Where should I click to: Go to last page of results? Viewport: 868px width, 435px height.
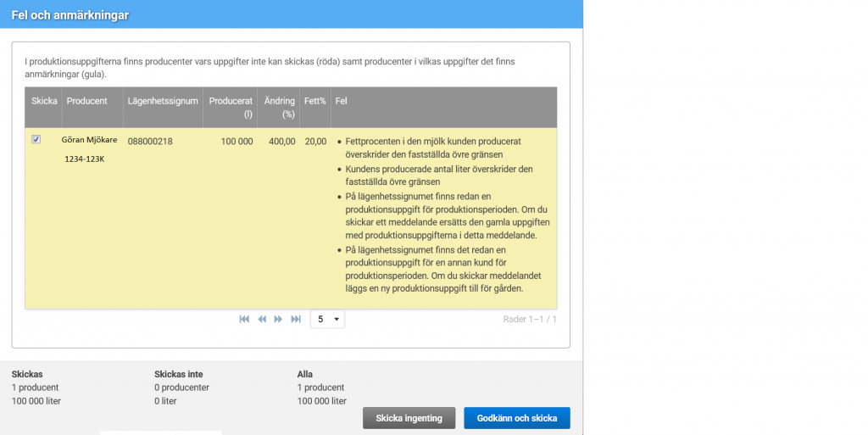coord(296,320)
